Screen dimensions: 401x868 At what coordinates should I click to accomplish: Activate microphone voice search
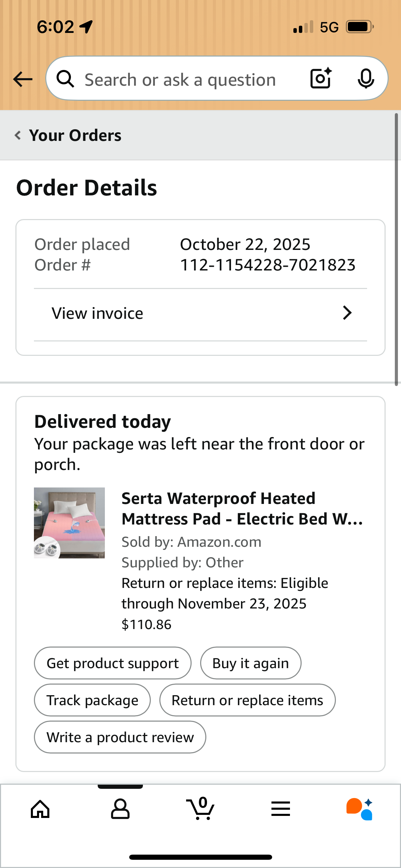[366, 79]
